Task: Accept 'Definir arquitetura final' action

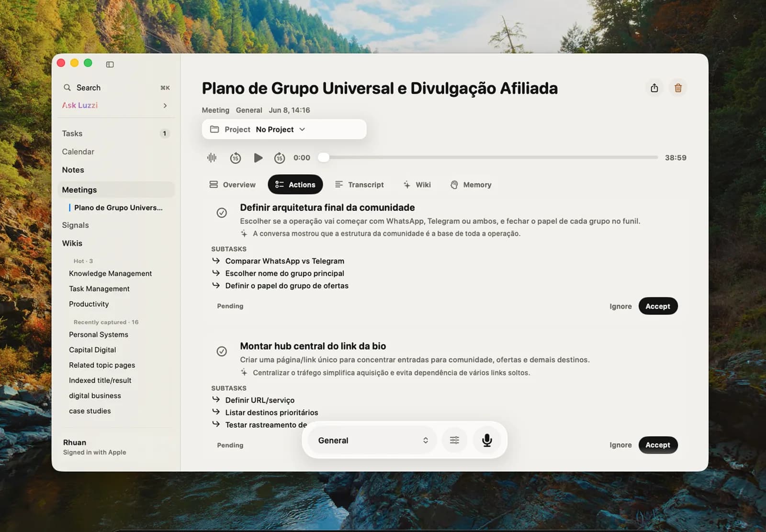Action: tap(658, 306)
